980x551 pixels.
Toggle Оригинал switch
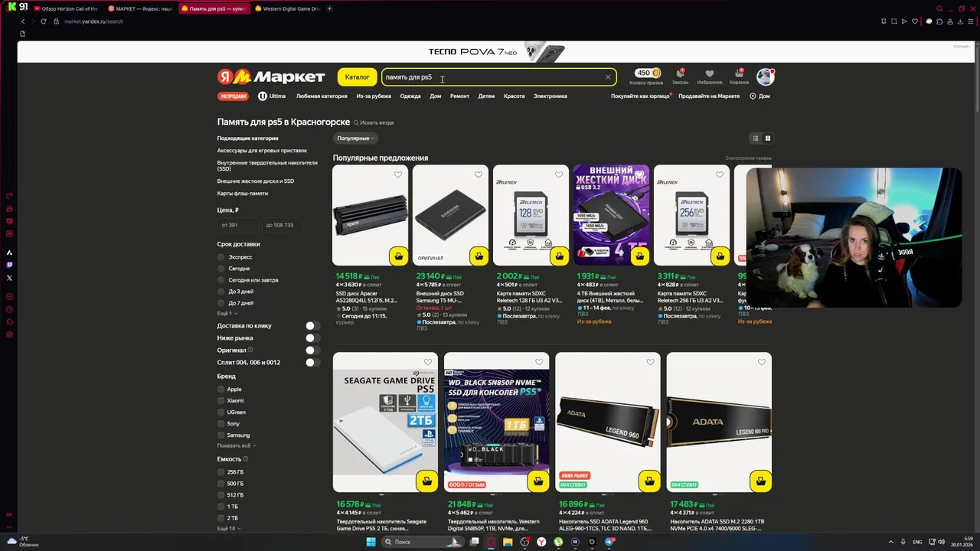312,350
